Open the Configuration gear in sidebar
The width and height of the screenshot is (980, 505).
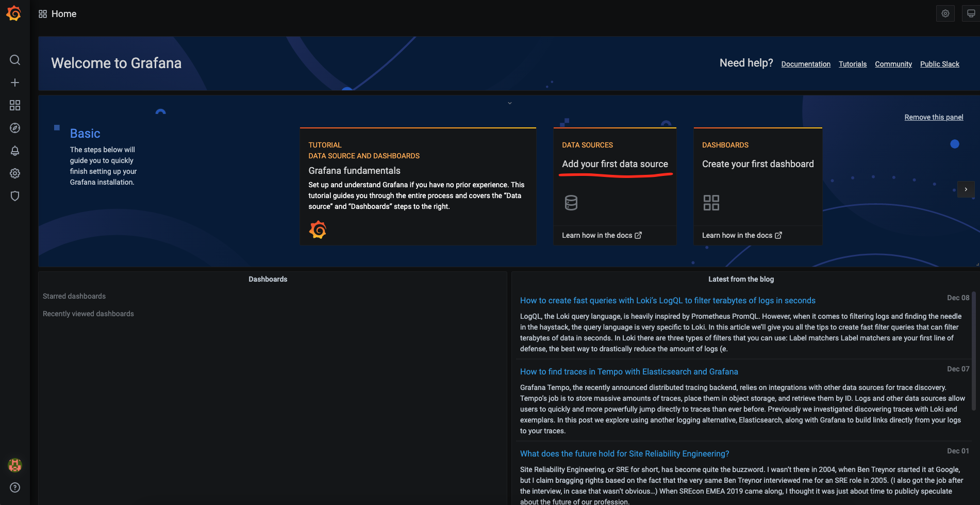[15, 173]
